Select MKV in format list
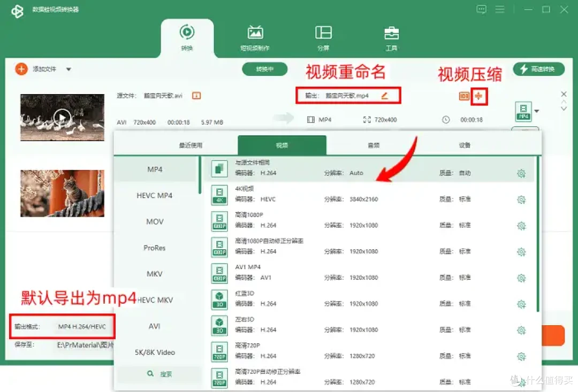 (155, 274)
